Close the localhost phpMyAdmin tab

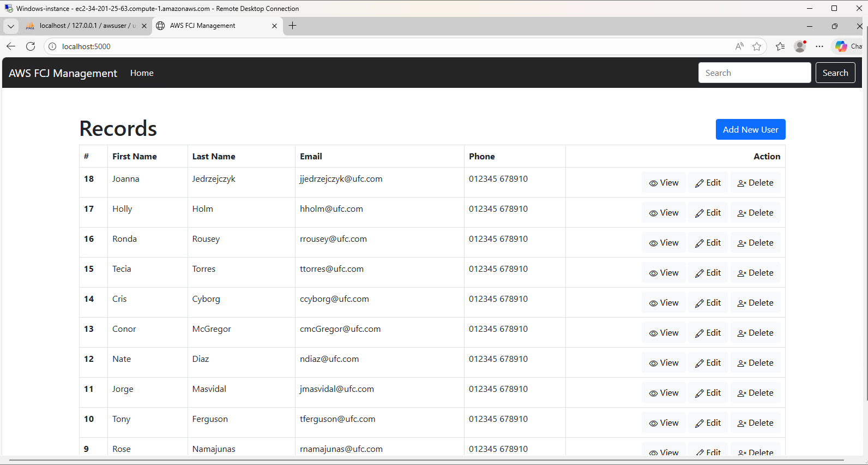144,26
